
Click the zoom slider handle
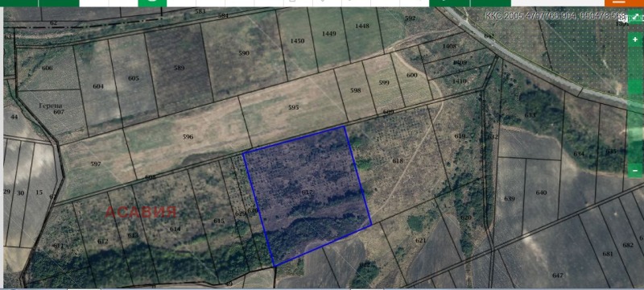coord(635,87)
